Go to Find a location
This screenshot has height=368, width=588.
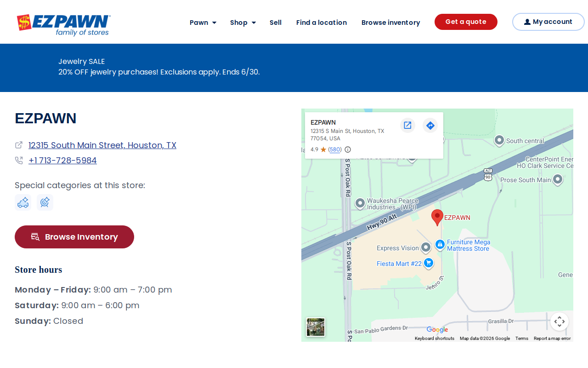click(322, 23)
